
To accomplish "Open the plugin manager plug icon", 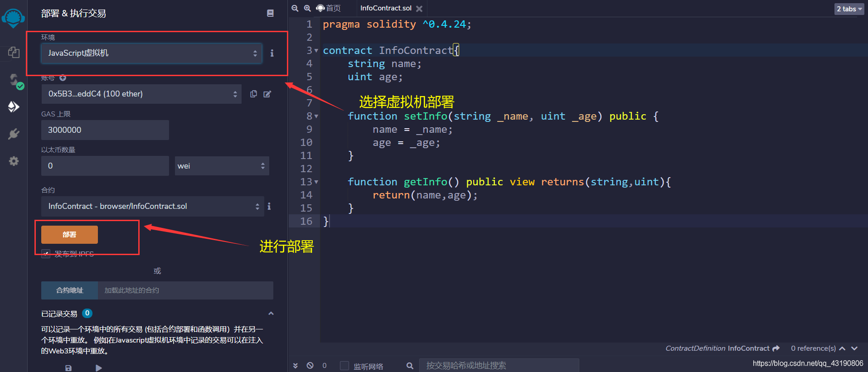I will [x=14, y=134].
